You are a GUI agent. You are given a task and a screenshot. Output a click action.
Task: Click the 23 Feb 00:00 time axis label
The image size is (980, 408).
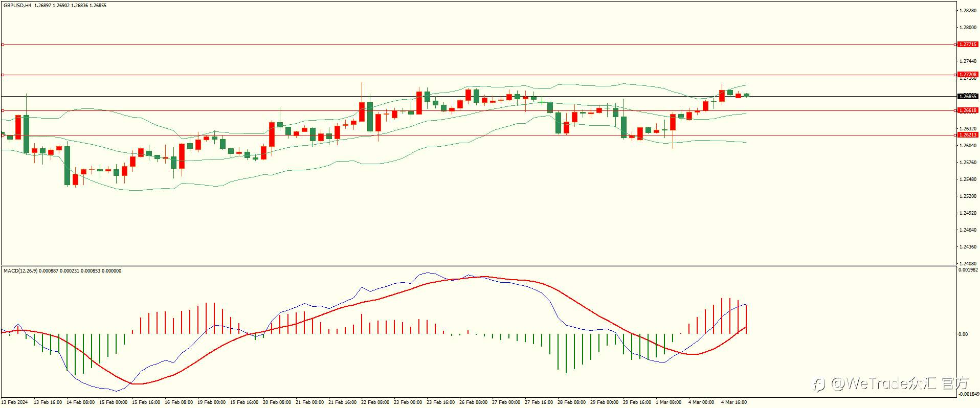[408, 402]
